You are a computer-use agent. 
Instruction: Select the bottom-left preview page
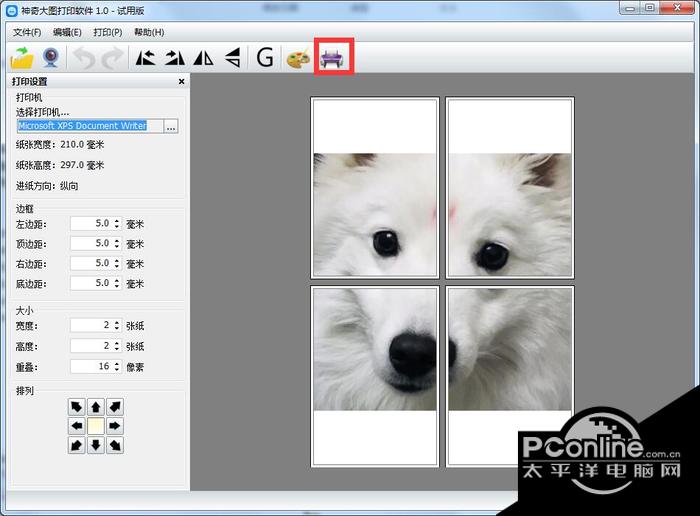pyautogui.click(x=375, y=377)
